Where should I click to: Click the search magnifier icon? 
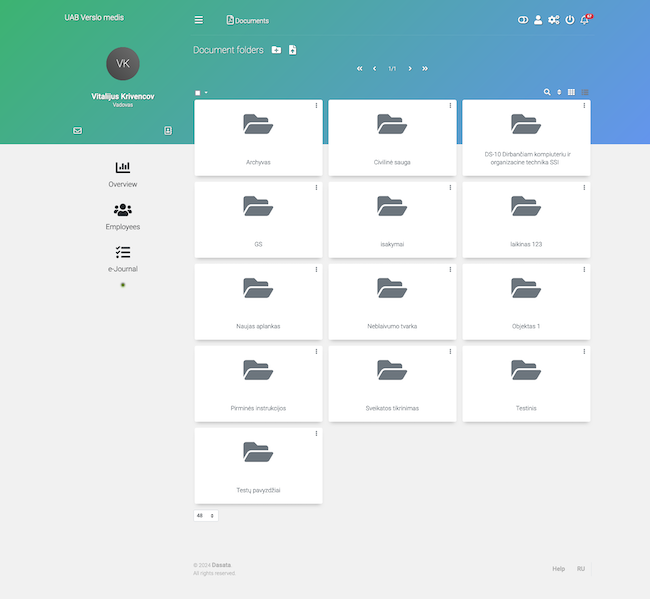click(547, 92)
